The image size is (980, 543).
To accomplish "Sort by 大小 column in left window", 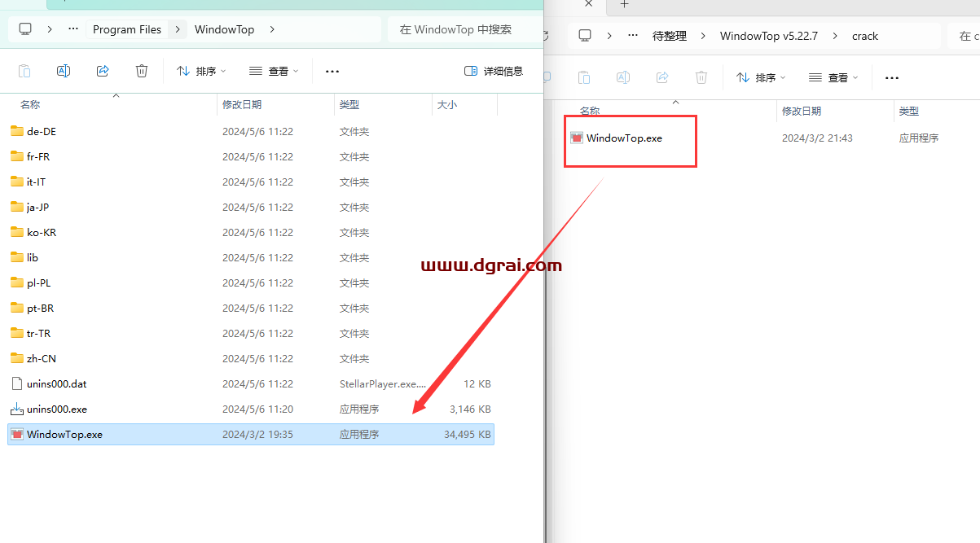I will (447, 104).
